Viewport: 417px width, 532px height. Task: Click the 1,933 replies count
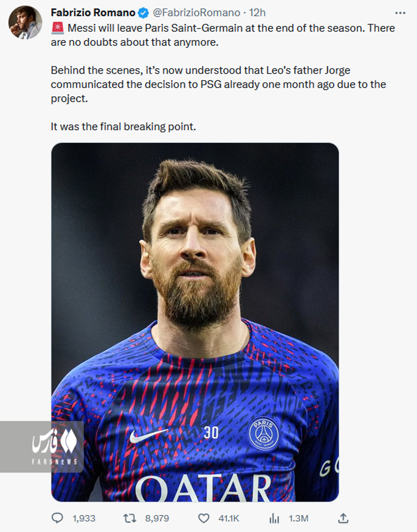[84, 518]
